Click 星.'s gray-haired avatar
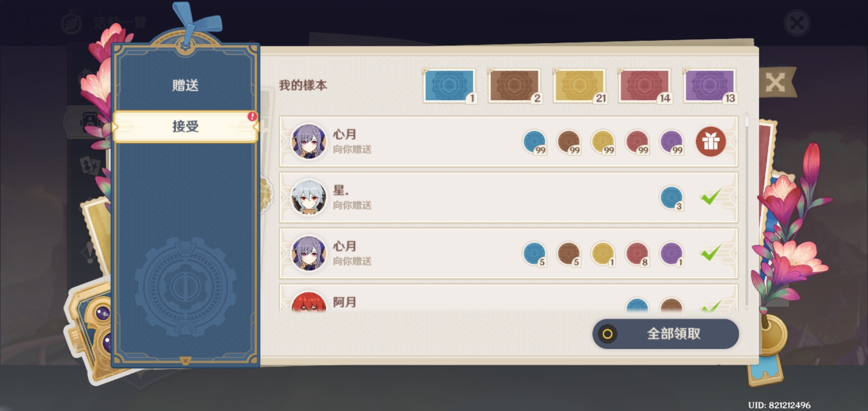Screen dimensions: 868x411 308,198
